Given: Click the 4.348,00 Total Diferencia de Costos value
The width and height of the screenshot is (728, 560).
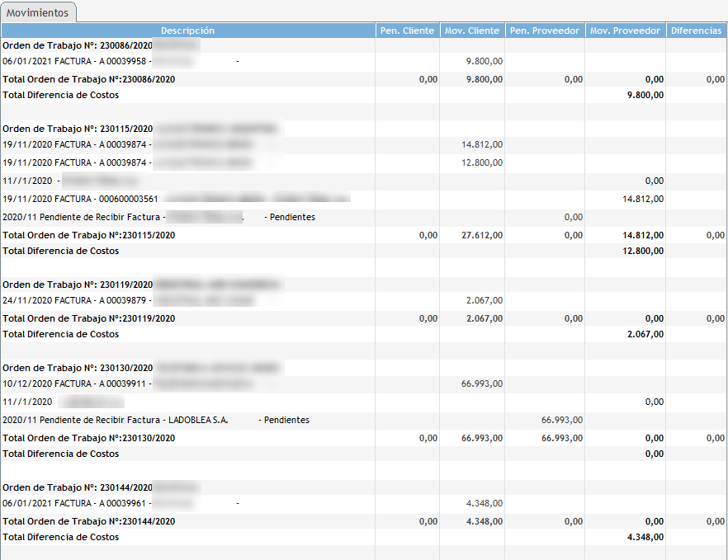Looking at the screenshot, I should click(645, 537).
